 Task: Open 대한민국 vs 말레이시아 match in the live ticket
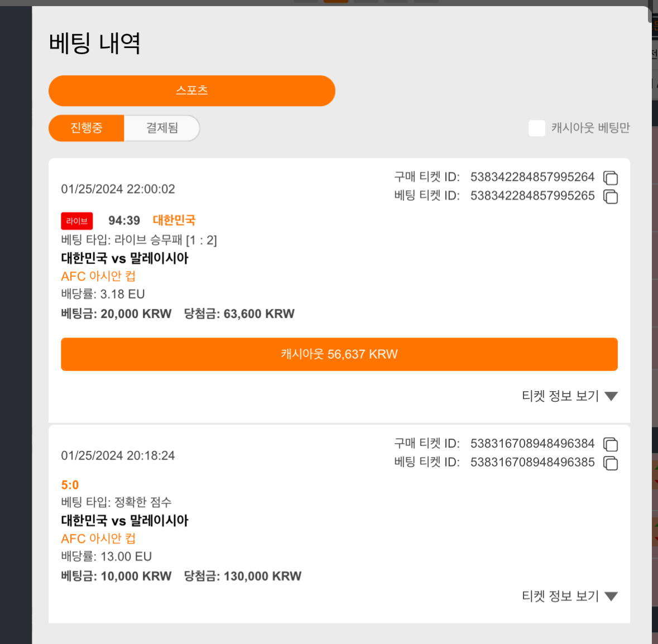[x=124, y=258]
